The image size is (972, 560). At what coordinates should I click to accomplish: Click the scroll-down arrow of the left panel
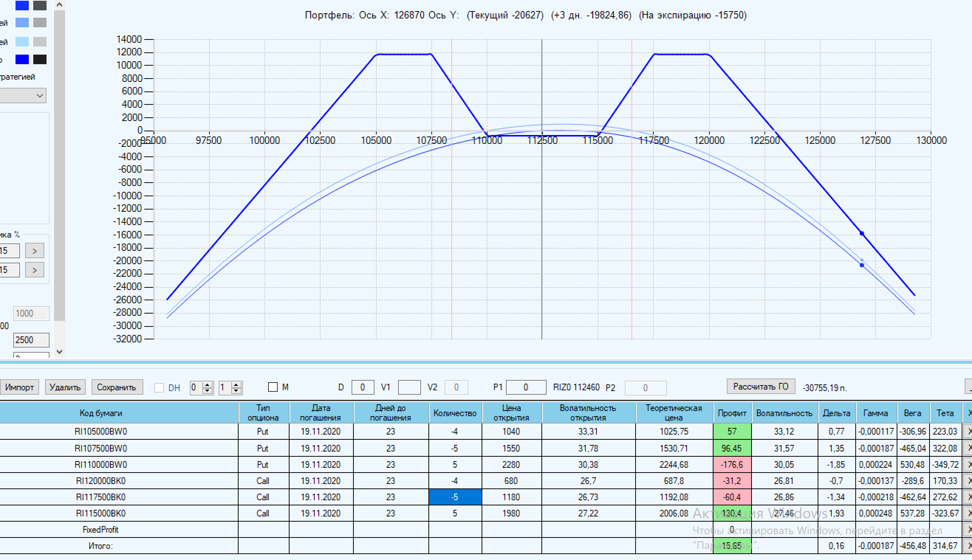point(59,352)
